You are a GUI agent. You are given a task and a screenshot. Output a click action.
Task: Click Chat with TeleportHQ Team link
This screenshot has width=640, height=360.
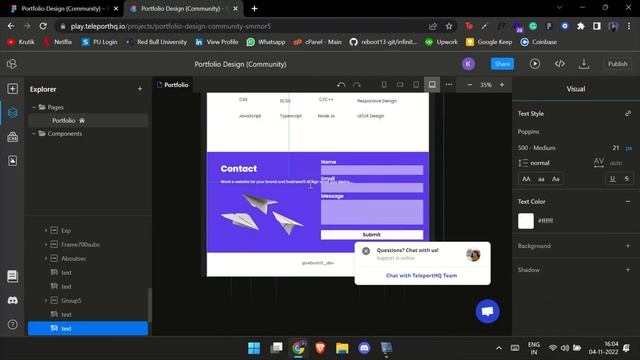[421, 276]
